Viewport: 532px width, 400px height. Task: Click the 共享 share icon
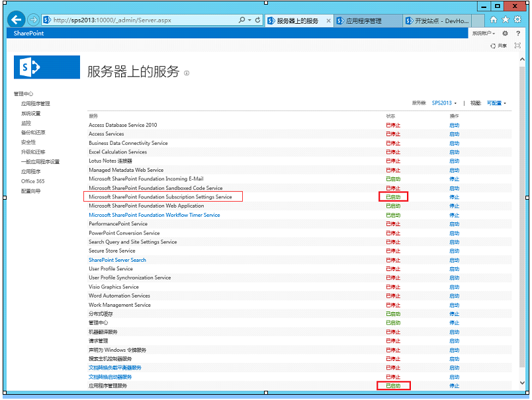point(498,46)
